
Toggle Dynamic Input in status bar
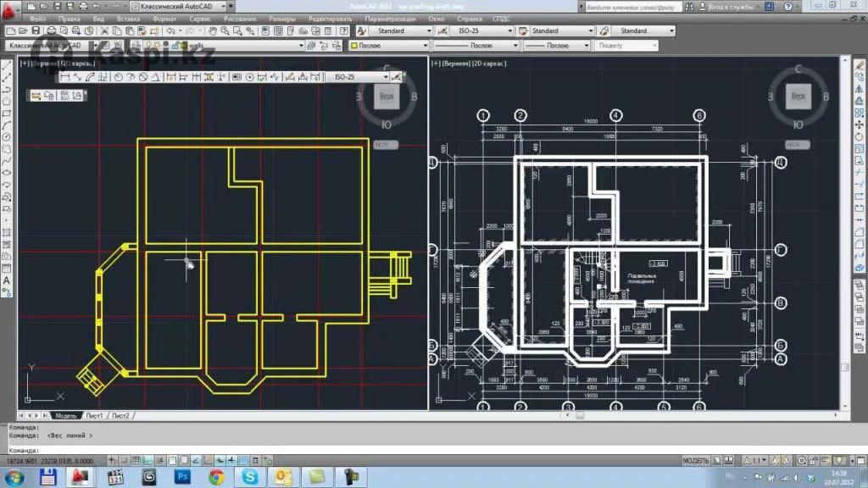(220, 460)
